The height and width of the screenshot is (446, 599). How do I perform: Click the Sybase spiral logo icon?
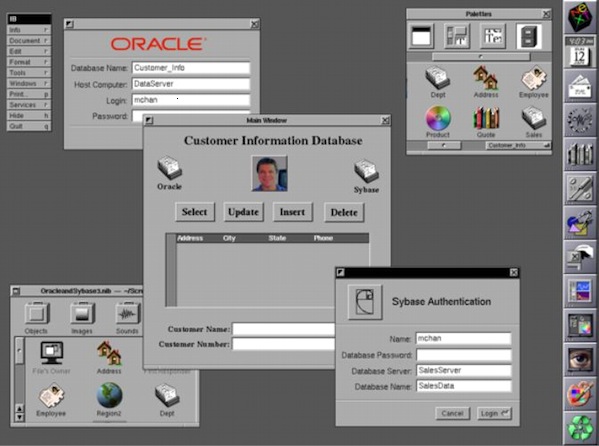click(365, 302)
